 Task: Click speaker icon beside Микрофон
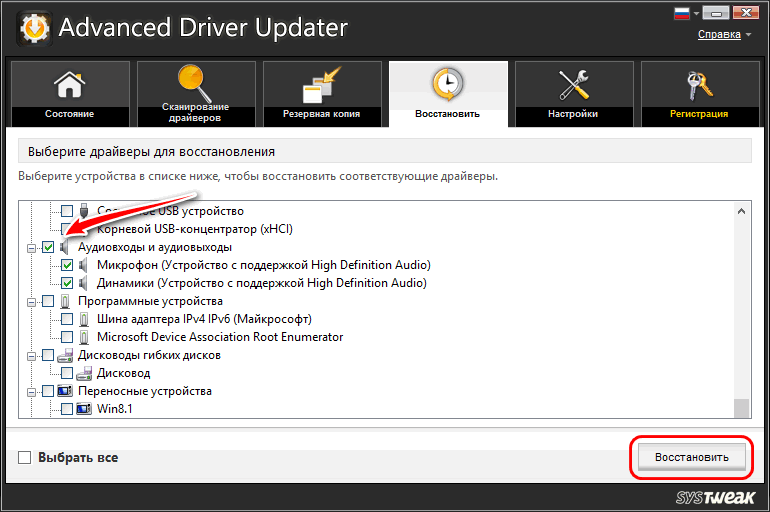tap(83, 265)
